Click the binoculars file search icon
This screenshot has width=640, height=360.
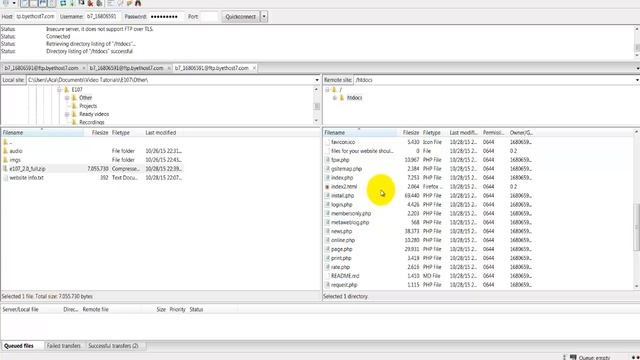pos(138,3)
